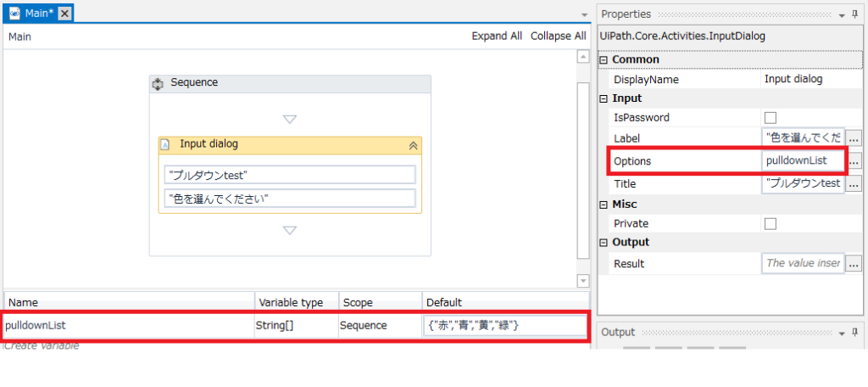Collapse the Input property group
This screenshot has width=868, height=387.
pyautogui.click(x=604, y=98)
